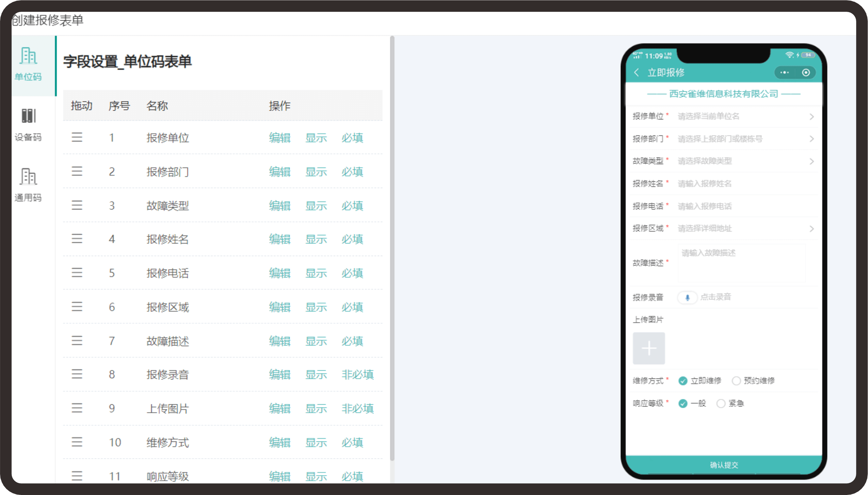
Task: Toggle 非必填 for 报修录音 row
Action: (358, 374)
